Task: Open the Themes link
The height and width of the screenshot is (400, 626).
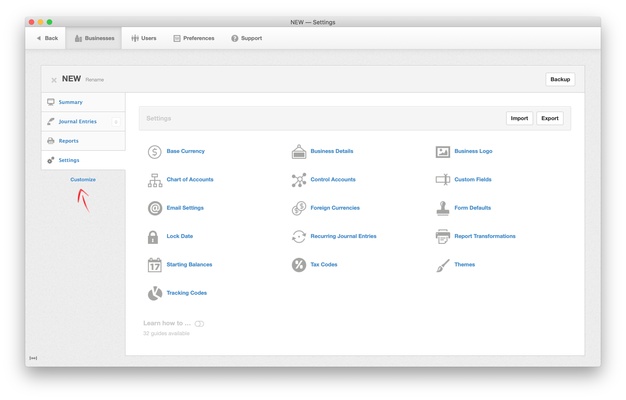Action: [465, 265]
